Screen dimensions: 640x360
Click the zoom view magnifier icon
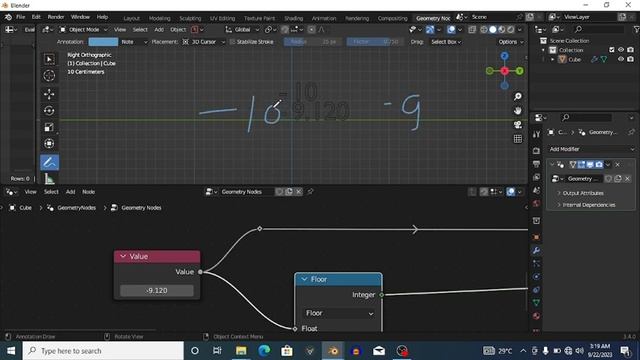518,97
